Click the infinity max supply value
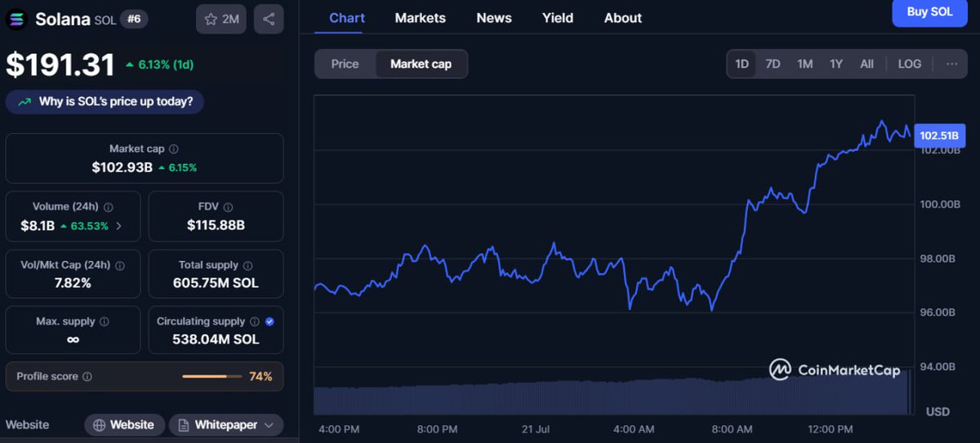980x443 pixels. pos(73,339)
